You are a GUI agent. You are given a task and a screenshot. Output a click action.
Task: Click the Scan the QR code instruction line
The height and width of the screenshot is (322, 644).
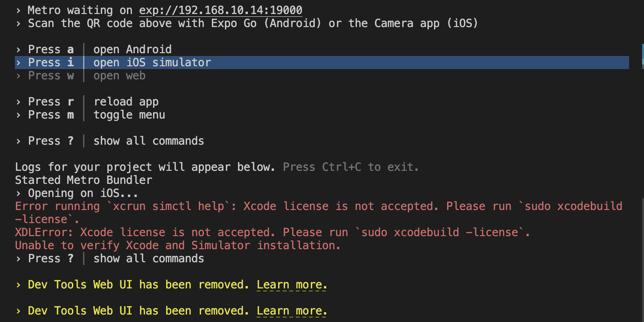pos(247,23)
